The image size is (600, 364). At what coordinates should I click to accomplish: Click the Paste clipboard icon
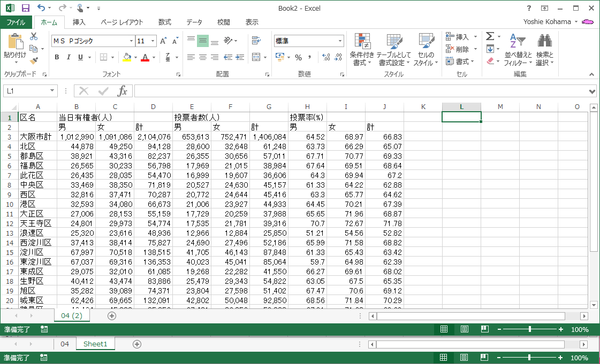coord(16,42)
